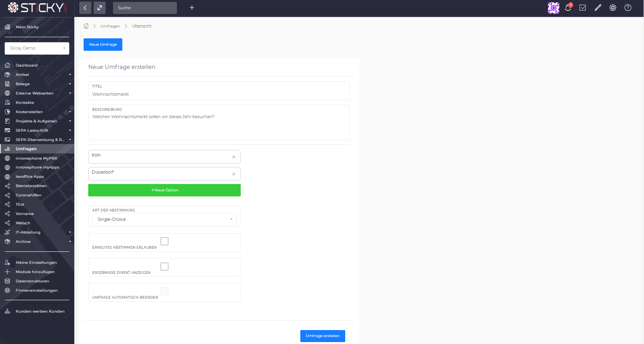Open help question mark icon
The image size is (644, 344).
pyautogui.click(x=628, y=8)
